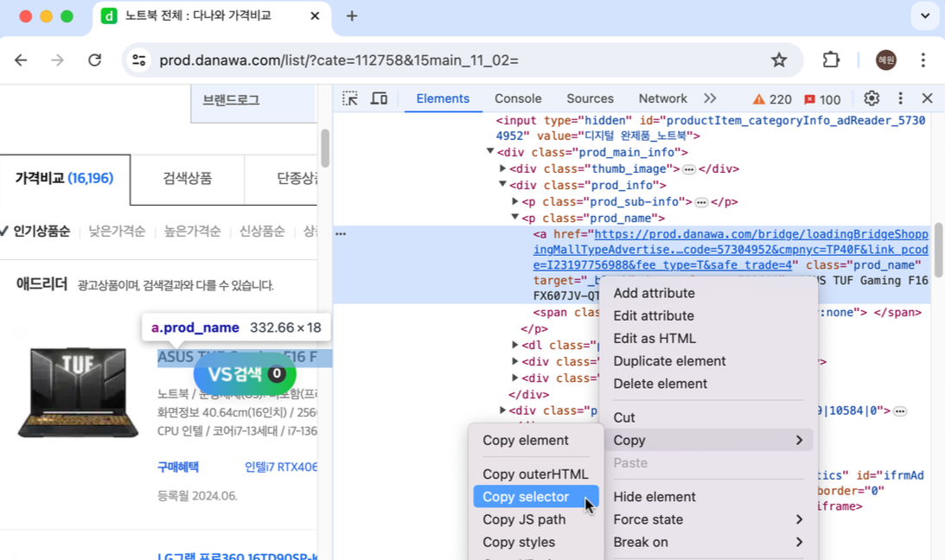The height and width of the screenshot is (560, 945).
Task: Click the 100 errors indicator
Action: pos(822,99)
